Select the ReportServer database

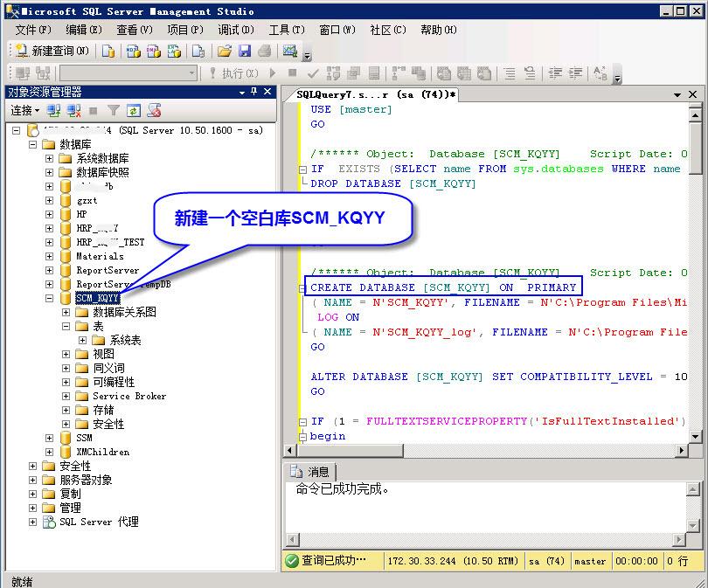[x=108, y=270]
